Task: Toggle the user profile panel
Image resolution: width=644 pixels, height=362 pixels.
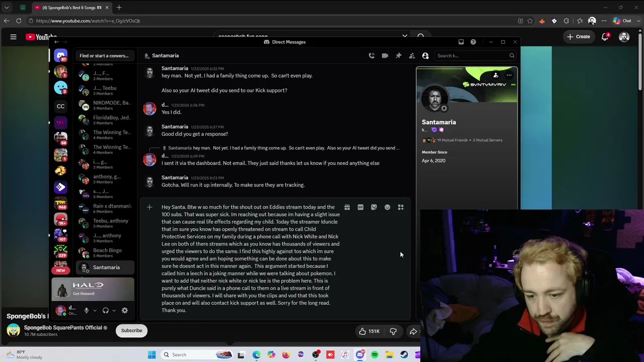Action: [426, 56]
